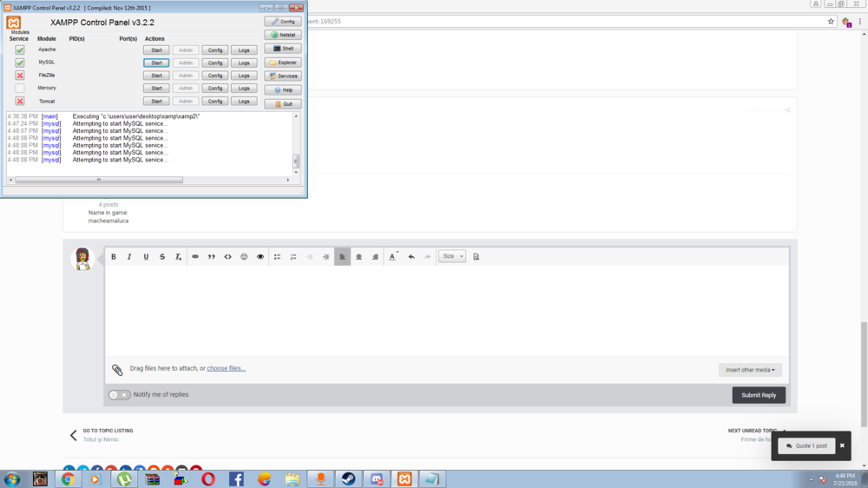
Task: Click the XAMPP log horizontal scrollbar
Action: coord(99,180)
